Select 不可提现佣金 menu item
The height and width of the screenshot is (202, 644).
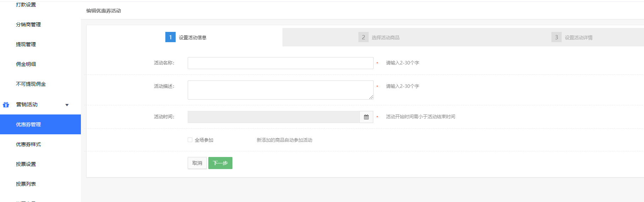click(x=31, y=84)
